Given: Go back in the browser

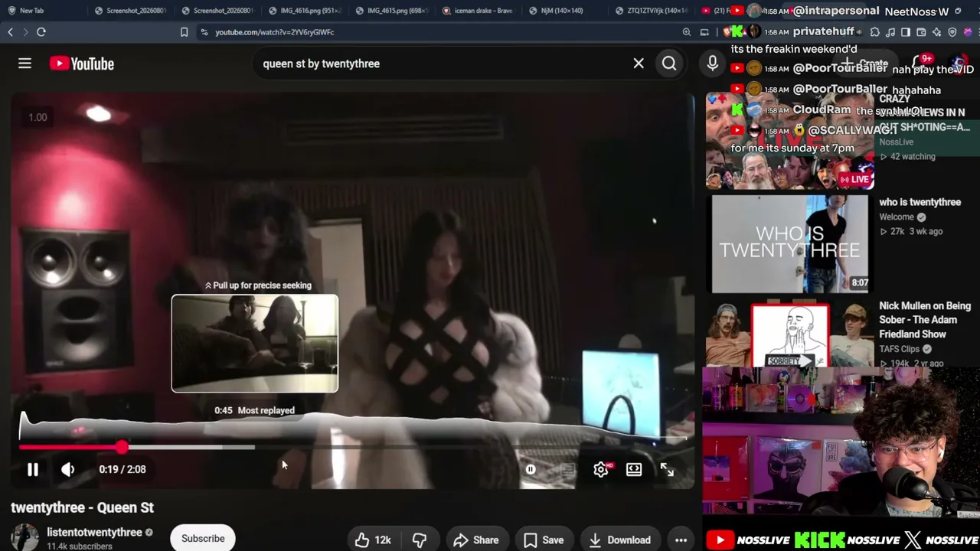Looking at the screenshot, I should (x=11, y=32).
